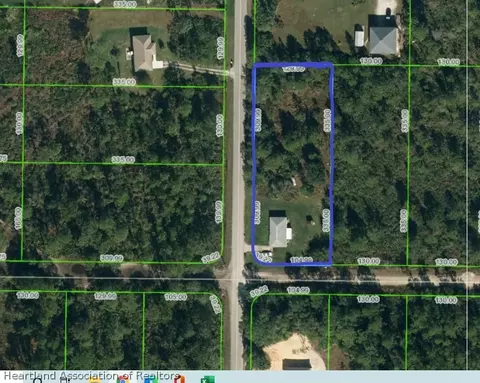Viewport: 480px width, 383px height.
Task: Click the white shed beside the gray-roof house
Action: click(359, 38)
